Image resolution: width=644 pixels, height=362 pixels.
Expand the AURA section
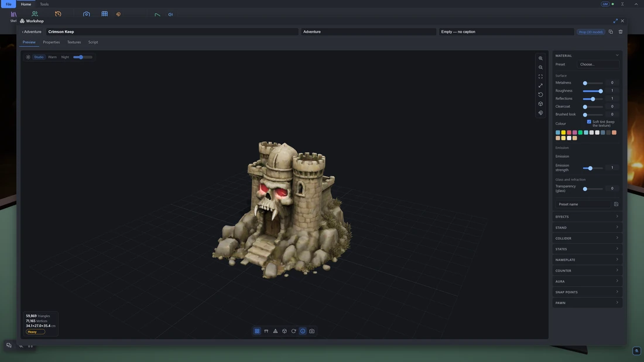coord(587,281)
